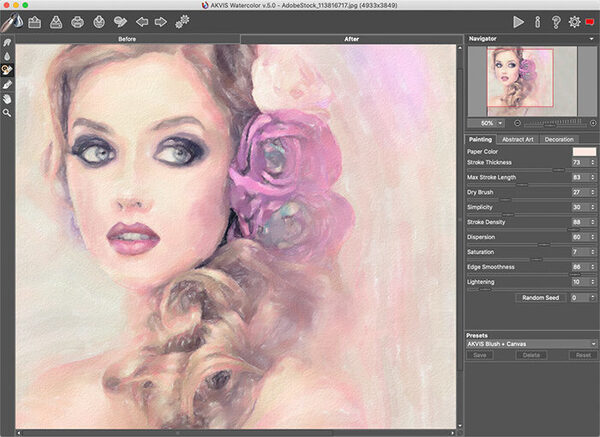Image resolution: width=600 pixels, height=437 pixels.
Task: Open the program info icon
Action: [537, 20]
